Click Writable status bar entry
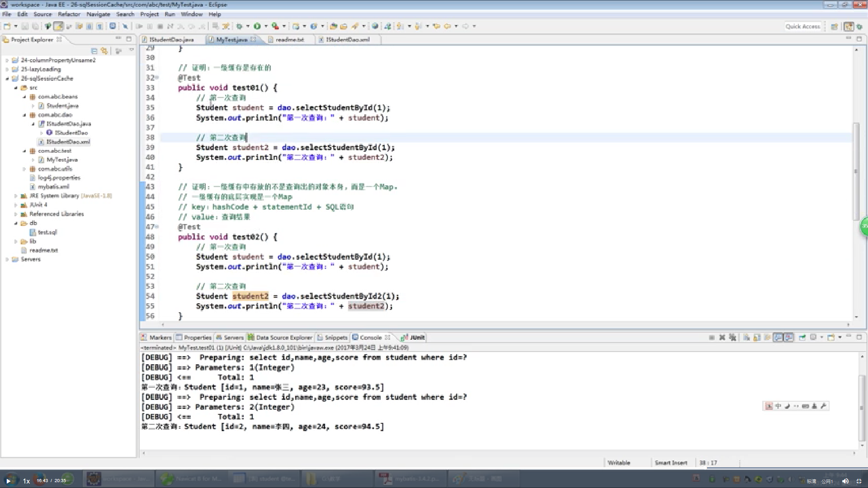The image size is (868, 488). click(x=619, y=463)
